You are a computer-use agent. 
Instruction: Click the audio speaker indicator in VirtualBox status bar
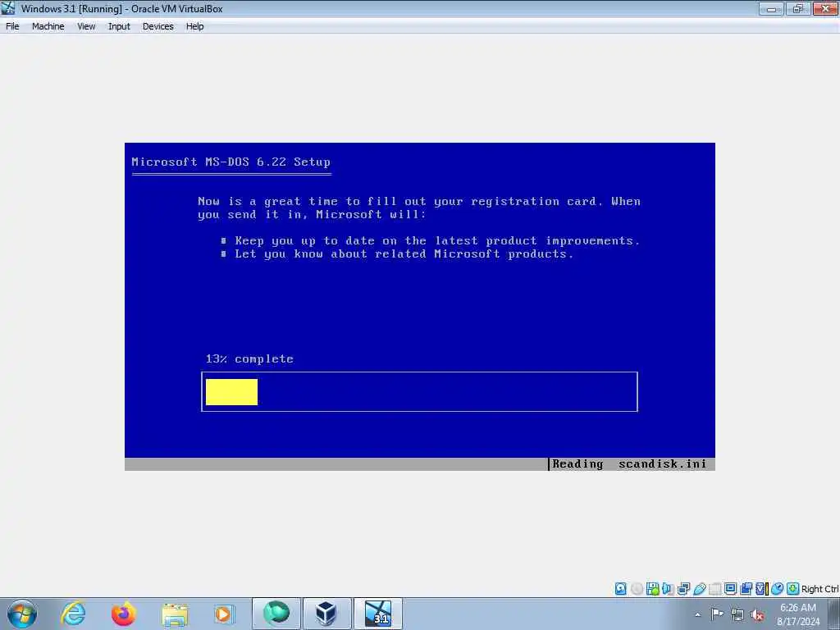pyautogui.click(x=668, y=589)
